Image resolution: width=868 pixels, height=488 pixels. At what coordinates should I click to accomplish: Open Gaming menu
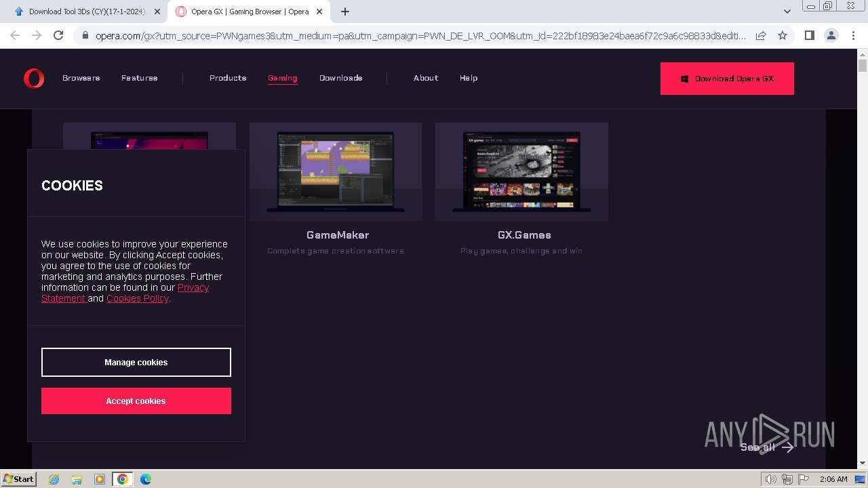283,78
